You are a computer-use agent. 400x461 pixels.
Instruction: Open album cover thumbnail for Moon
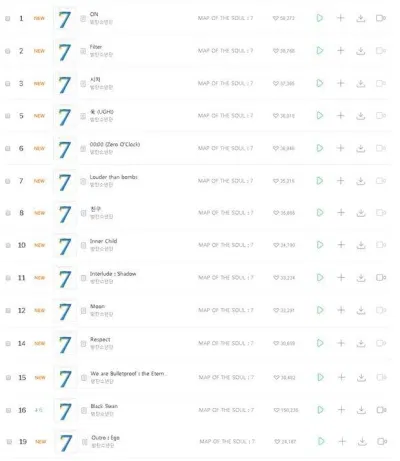65,311
